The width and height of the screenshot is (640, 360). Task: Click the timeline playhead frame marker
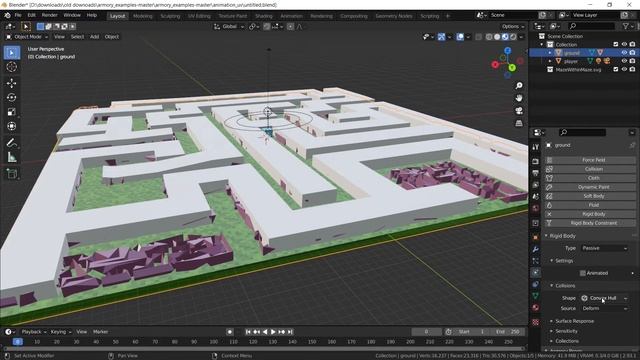click(18, 342)
